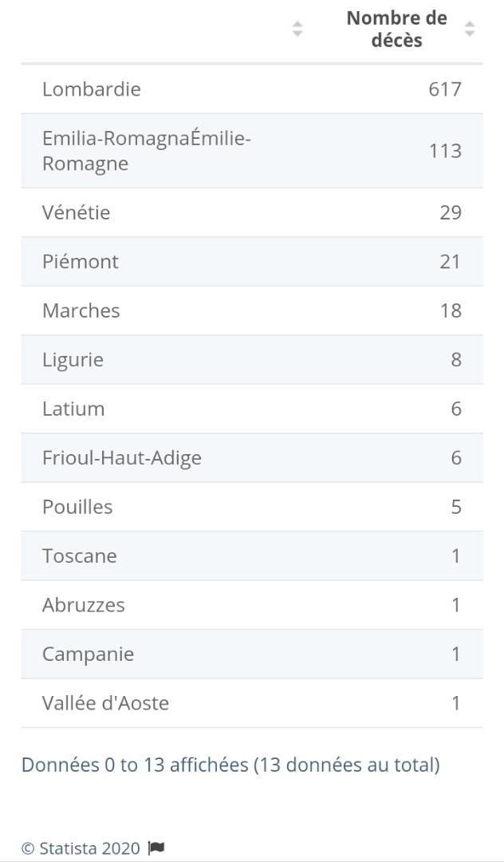Click the Vallée d'Aoste region name

(105, 703)
